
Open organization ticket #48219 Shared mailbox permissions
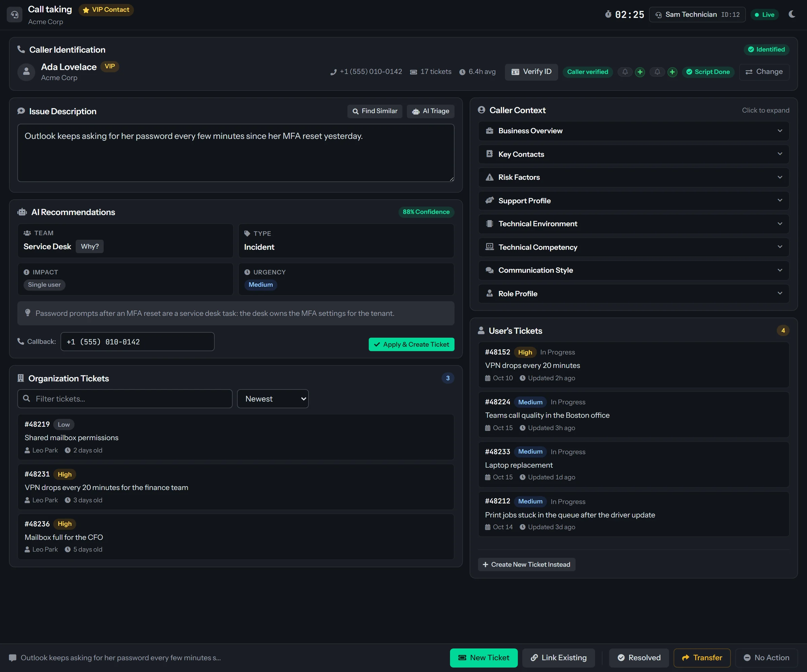pyautogui.click(x=236, y=437)
